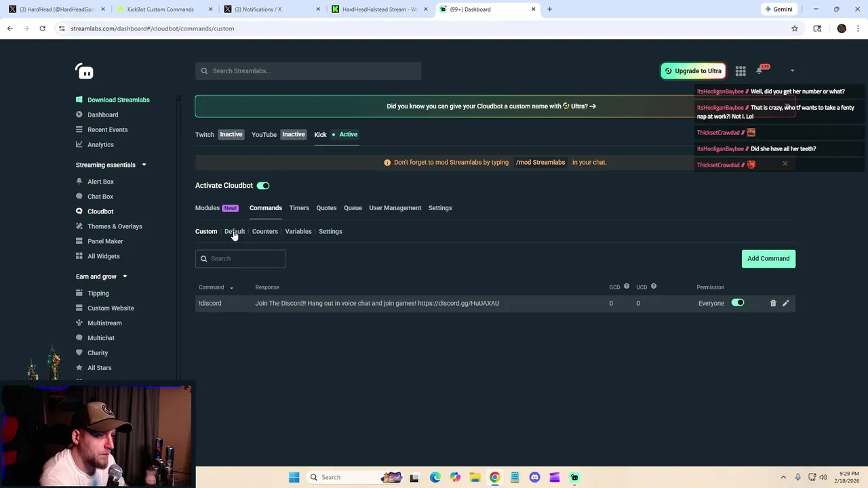The image size is (868, 488).
Task: Open the apps grid icon
Action: tap(741, 70)
